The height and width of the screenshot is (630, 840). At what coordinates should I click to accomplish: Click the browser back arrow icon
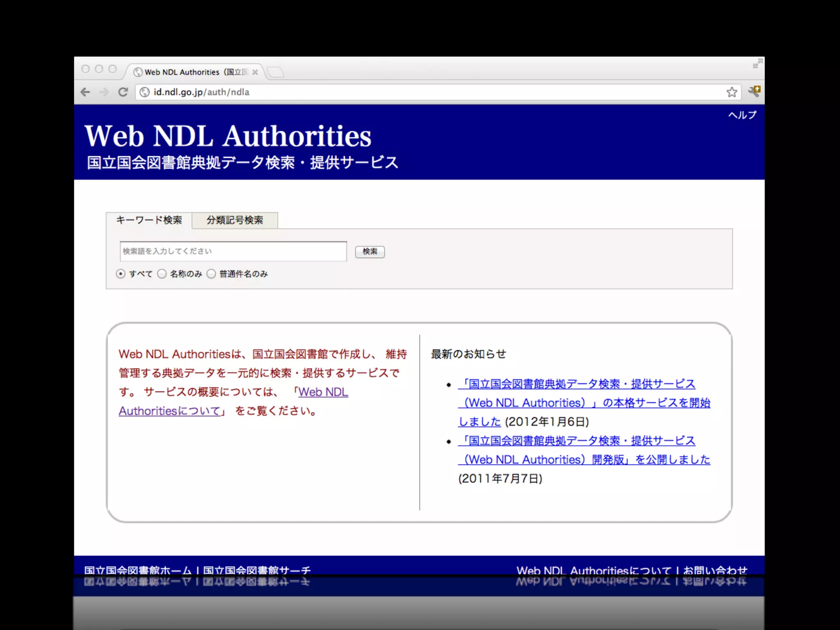point(85,92)
